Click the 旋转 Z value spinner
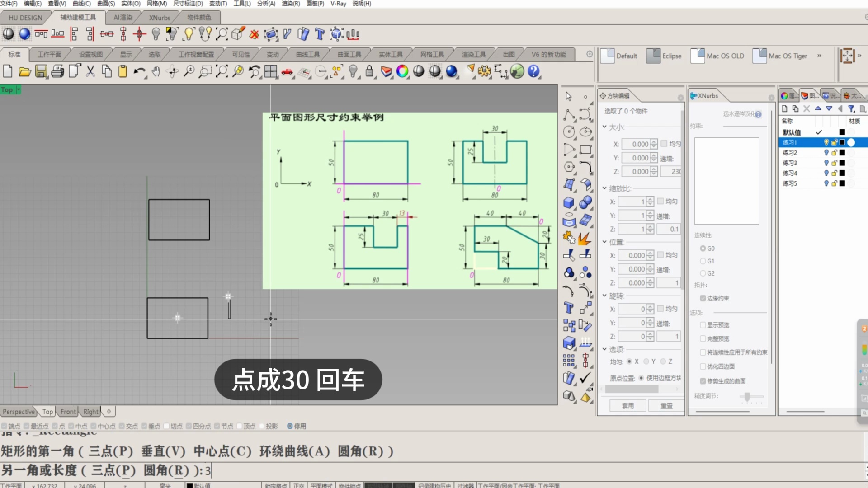868x488 pixels. click(x=650, y=337)
